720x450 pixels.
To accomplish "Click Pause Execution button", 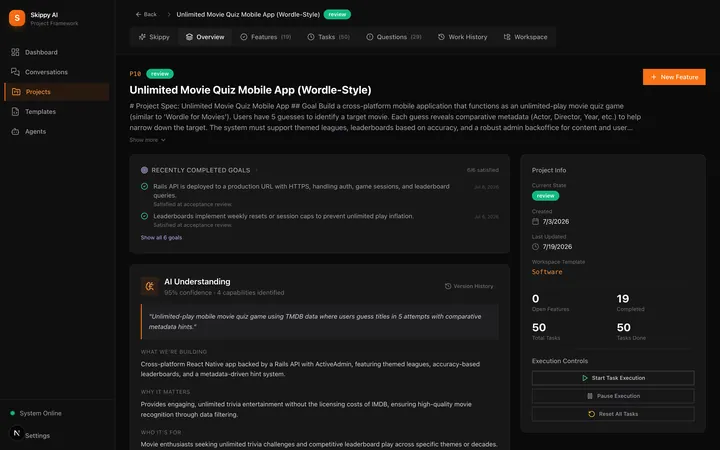I will pyautogui.click(x=613, y=396).
